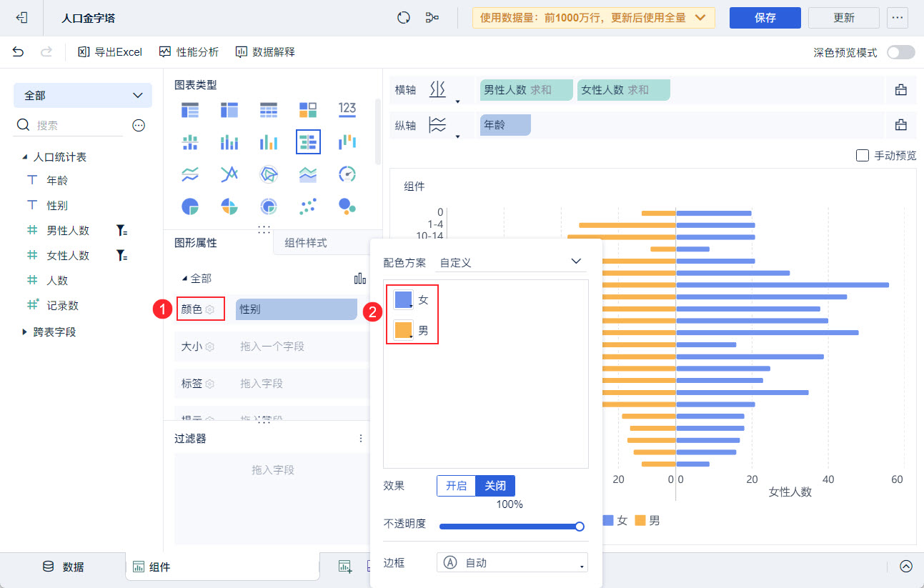Open the top-right more options button
The image size is (924, 588).
[x=898, y=18]
